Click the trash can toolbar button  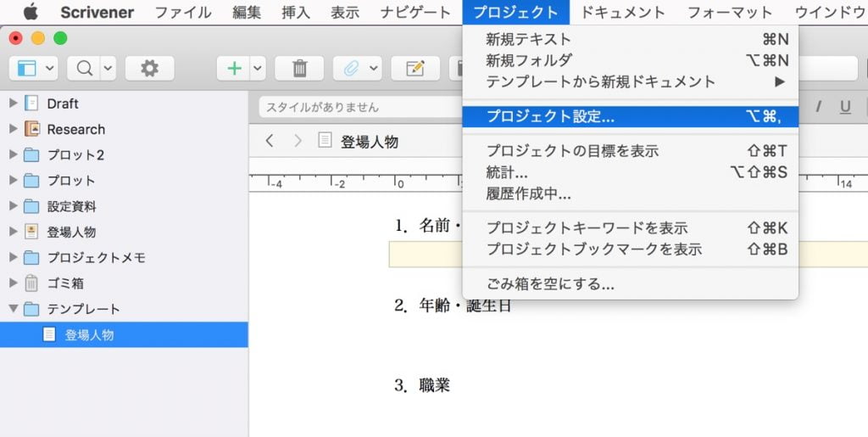(x=299, y=68)
